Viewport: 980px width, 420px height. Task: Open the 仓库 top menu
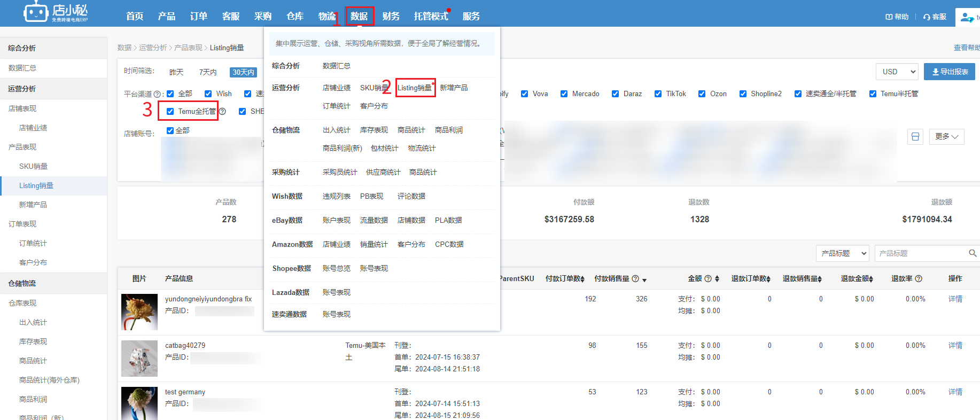[295, 17]
